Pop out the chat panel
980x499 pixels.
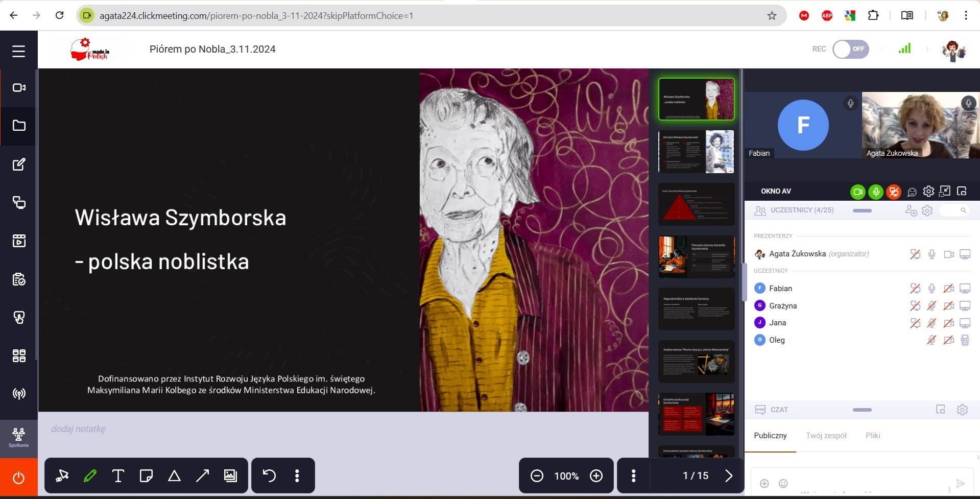[940, 410]
